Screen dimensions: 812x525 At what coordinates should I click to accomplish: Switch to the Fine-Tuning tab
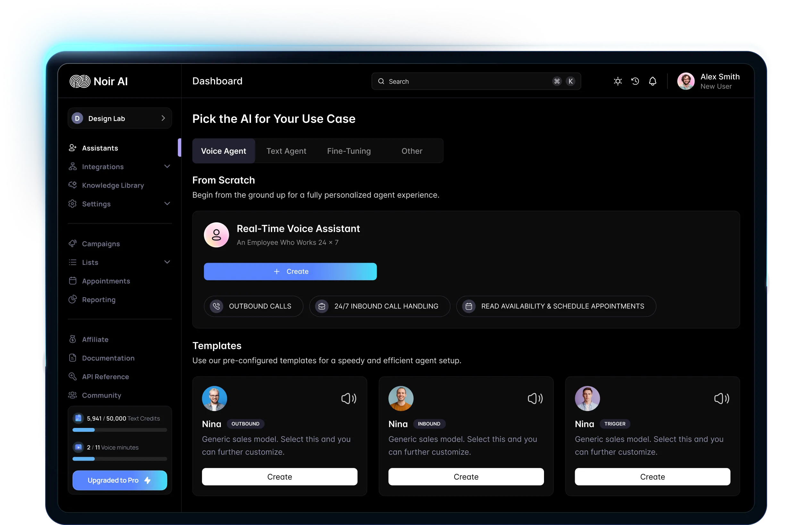[349, 151]
